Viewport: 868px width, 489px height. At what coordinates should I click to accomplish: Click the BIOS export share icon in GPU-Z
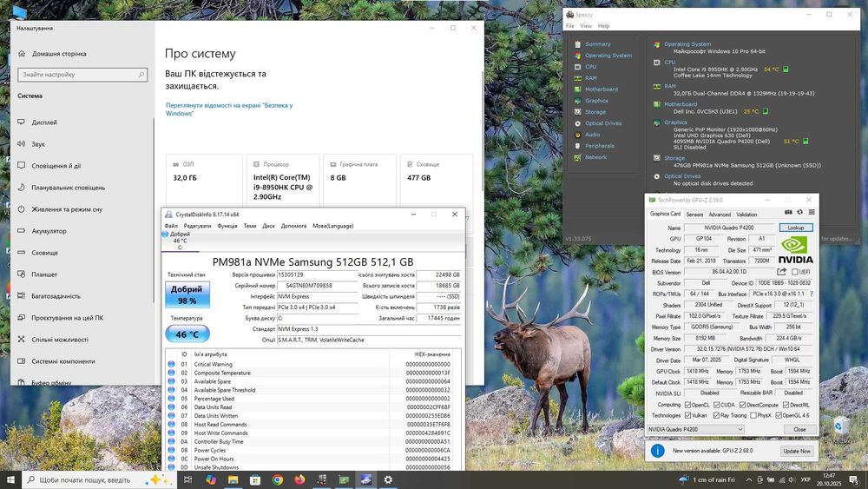click(x=782, y=272)
